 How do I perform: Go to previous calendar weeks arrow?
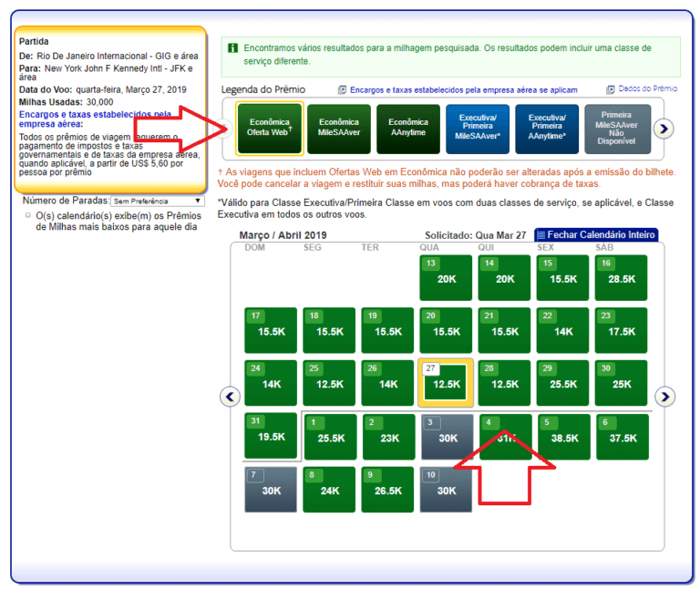point(230,397)
